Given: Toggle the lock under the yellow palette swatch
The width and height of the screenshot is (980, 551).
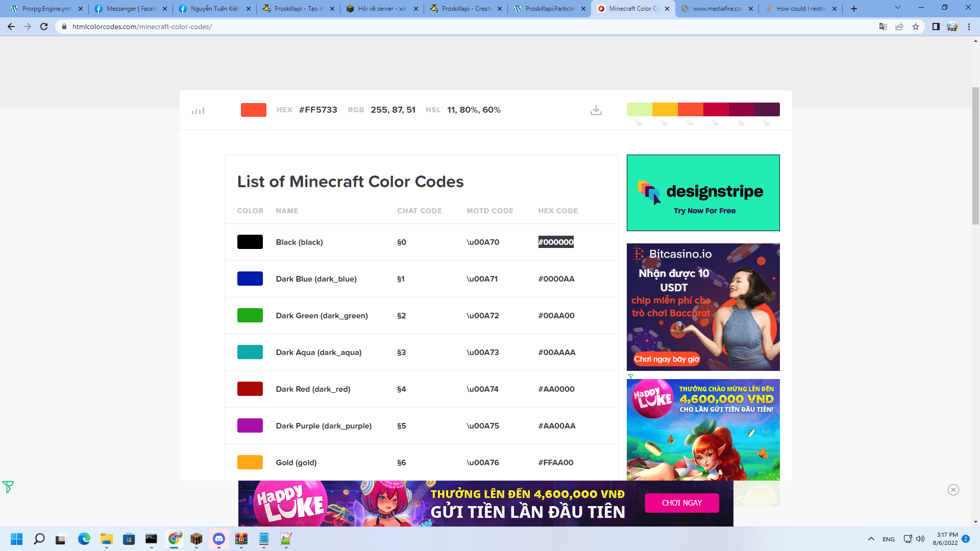Looking at the screenshot, I should pyautogui.click(x=664, y=123).
